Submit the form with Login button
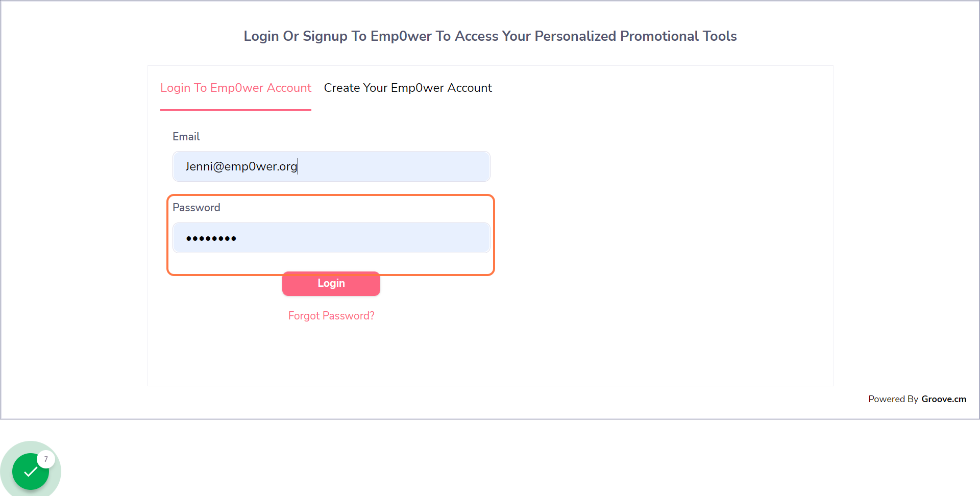The width and height of the screenshot is (980, 496). (331, 284)
